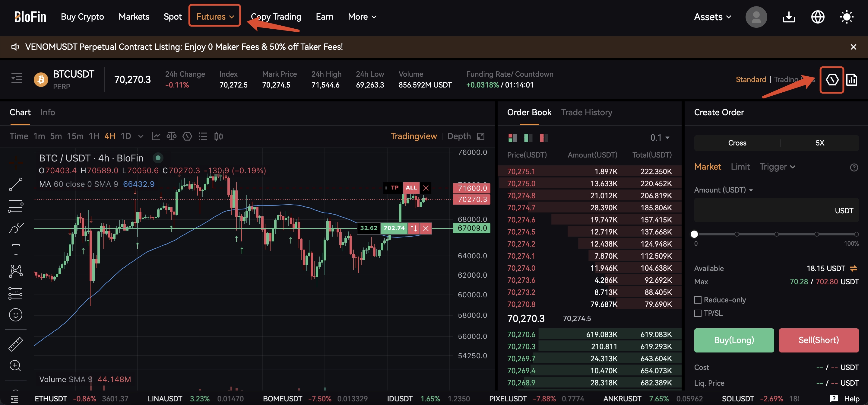This screenshot has height=405, width=868.
Task: Select the 1H timeframe
Action: [94, 136]
